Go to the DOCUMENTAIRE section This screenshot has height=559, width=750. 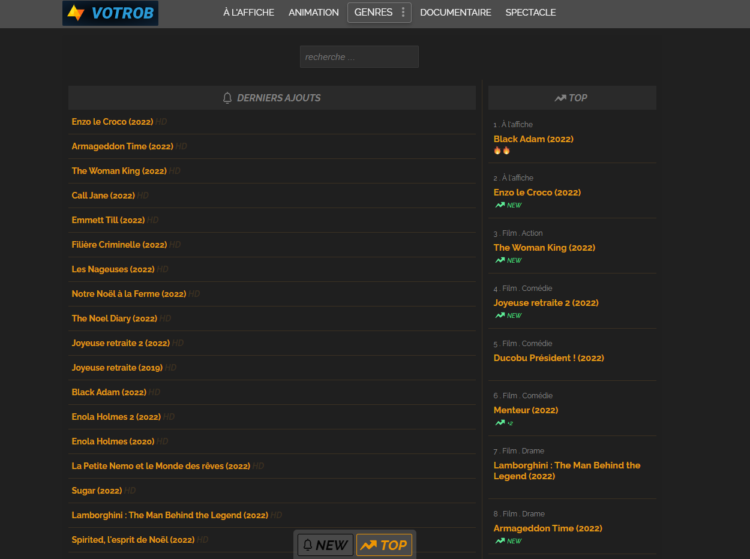(x=455, y=12)
